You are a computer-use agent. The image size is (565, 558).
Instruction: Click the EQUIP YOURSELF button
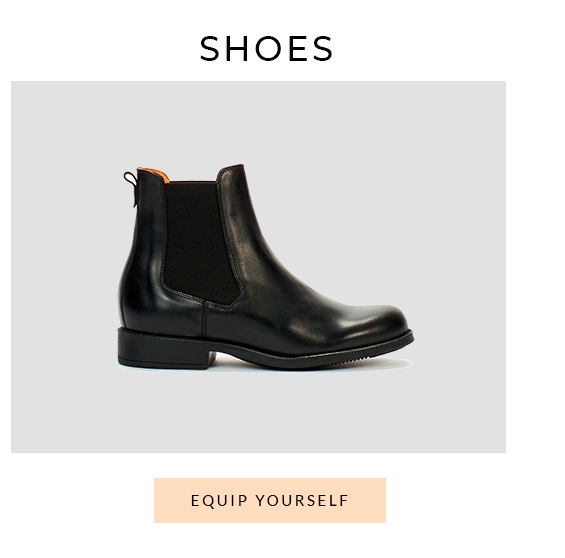(270, 500)
